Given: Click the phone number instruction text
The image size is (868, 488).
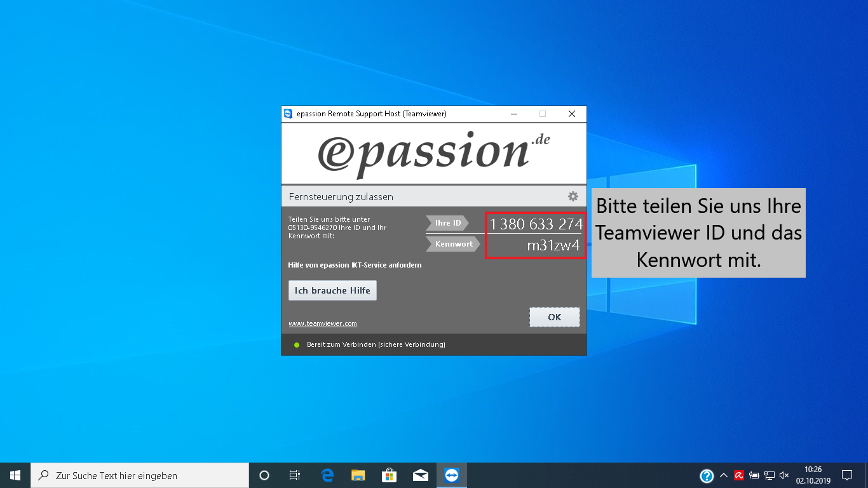Looking at the screenshot, I should tap(337, 227).
